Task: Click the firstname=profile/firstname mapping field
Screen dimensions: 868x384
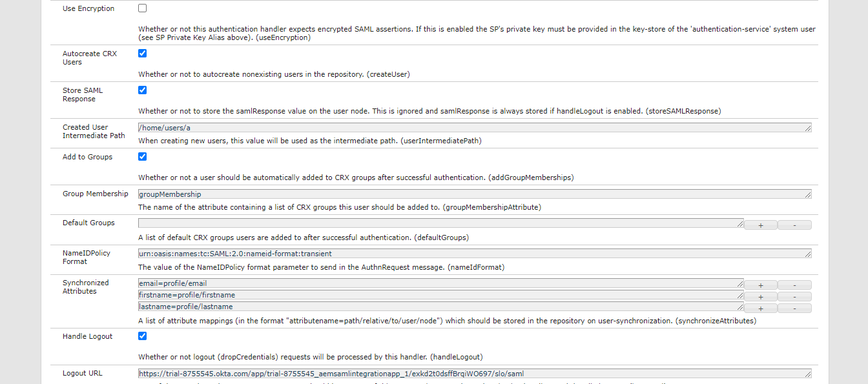Action: (x=387, y=295)
